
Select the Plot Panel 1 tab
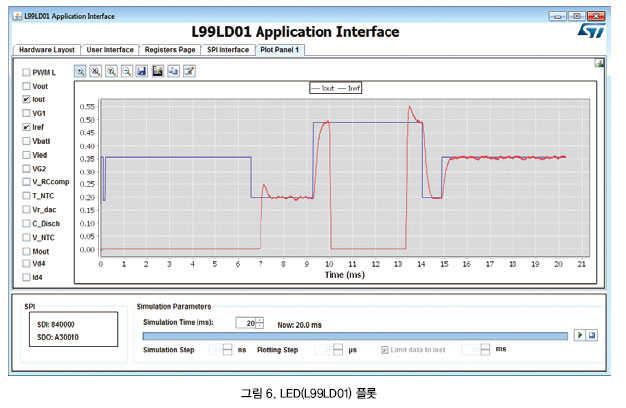279,50
